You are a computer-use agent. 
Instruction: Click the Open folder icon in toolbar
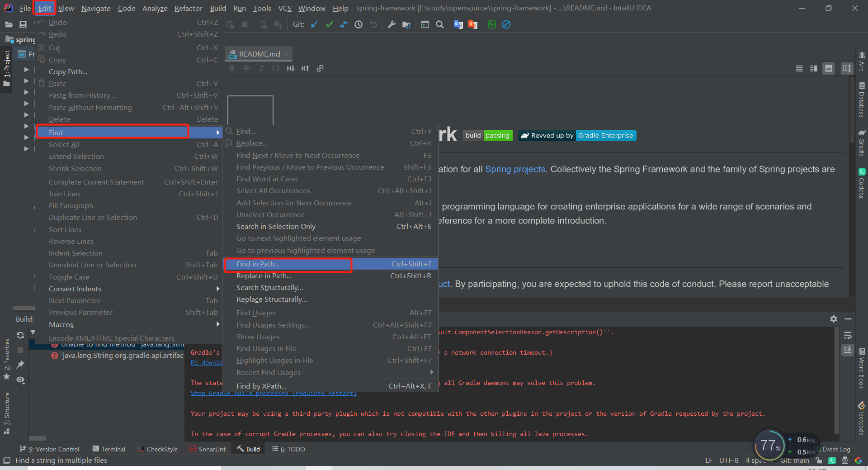pyautogui.click(x=9, y=24)
